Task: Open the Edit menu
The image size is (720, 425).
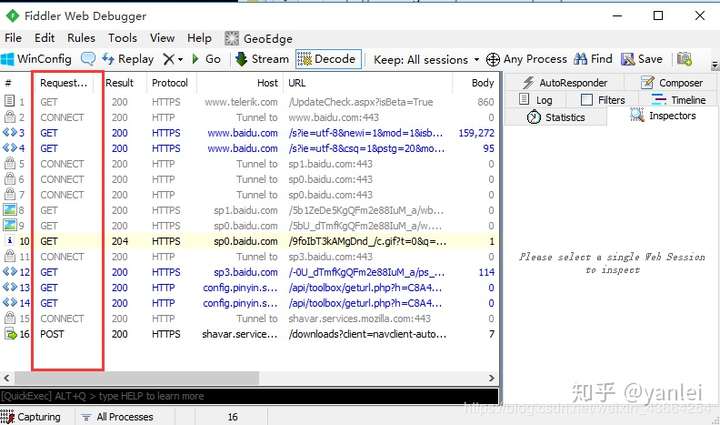Action: coord(45,38)
